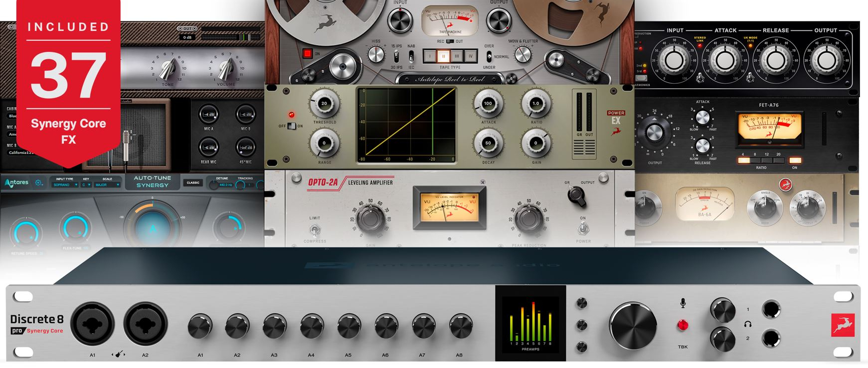Click the tape machine Input knob
The height and width of the screenshot is (368, 868).
click(x=400, y=20)
